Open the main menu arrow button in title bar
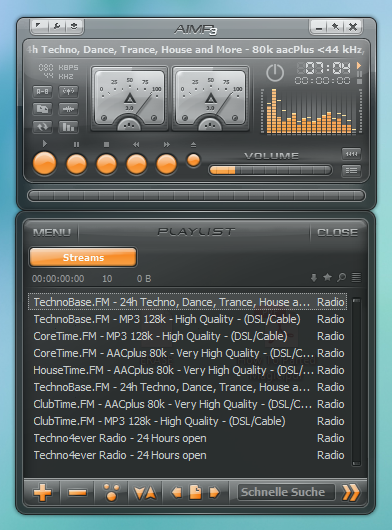Viewport: 392px width, 530px height. 39,26
